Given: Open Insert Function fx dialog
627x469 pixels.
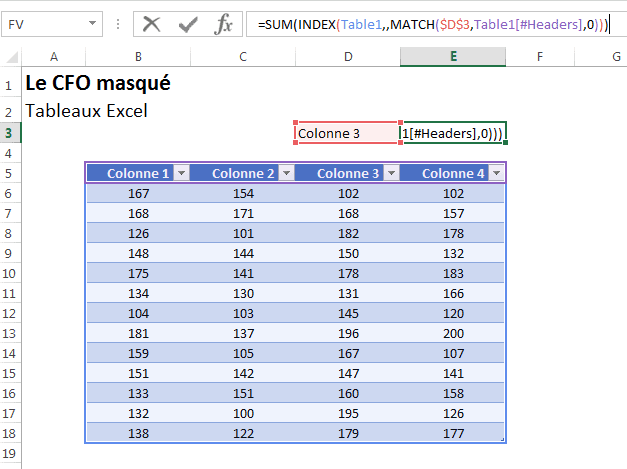Looking at the screenshot, I should [224, 24].
